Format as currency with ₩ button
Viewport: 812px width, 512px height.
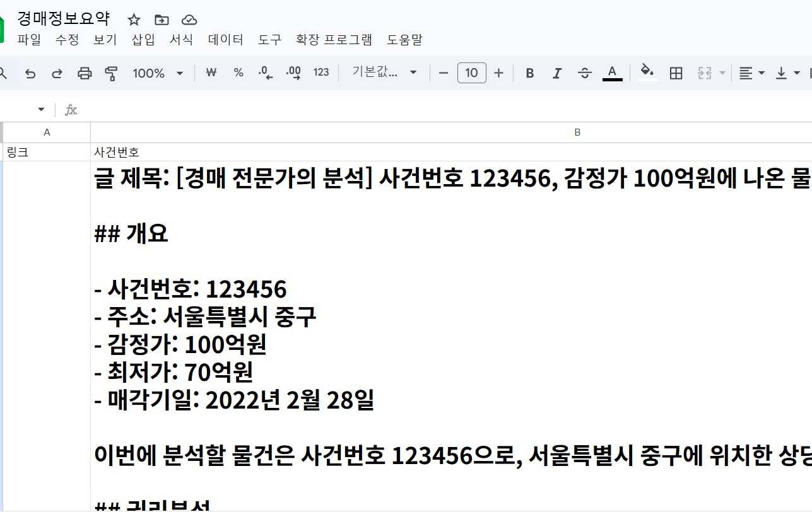click(211, 73)
